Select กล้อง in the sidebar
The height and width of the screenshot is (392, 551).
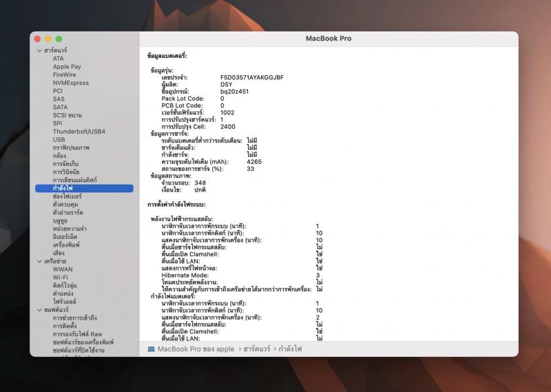pos(59,156)
